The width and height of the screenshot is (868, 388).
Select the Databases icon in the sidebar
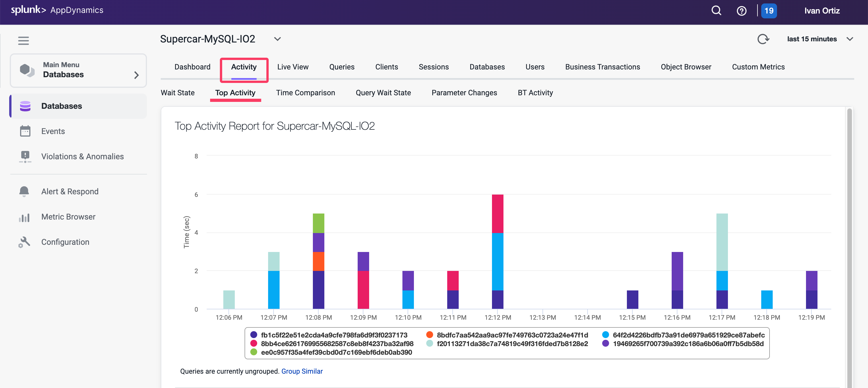25,106
